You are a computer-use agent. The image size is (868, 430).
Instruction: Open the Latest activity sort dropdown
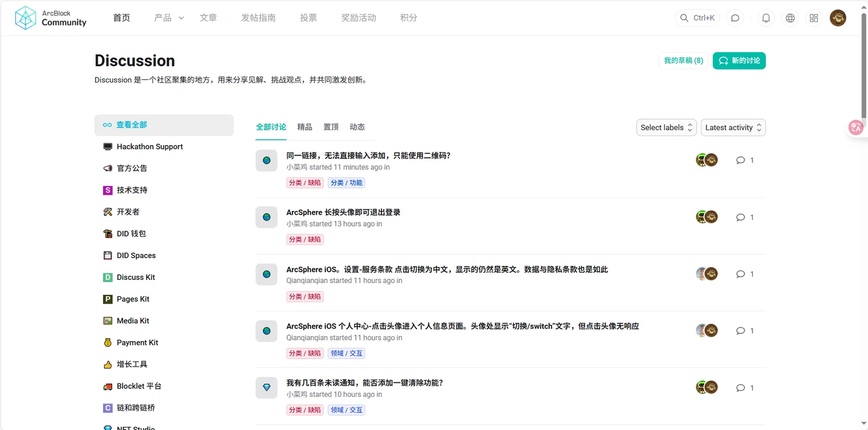733,127
